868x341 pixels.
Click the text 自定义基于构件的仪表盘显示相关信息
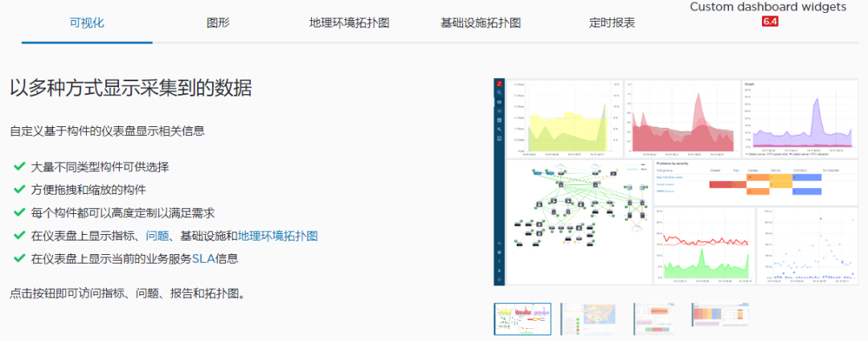pos(108,132)
